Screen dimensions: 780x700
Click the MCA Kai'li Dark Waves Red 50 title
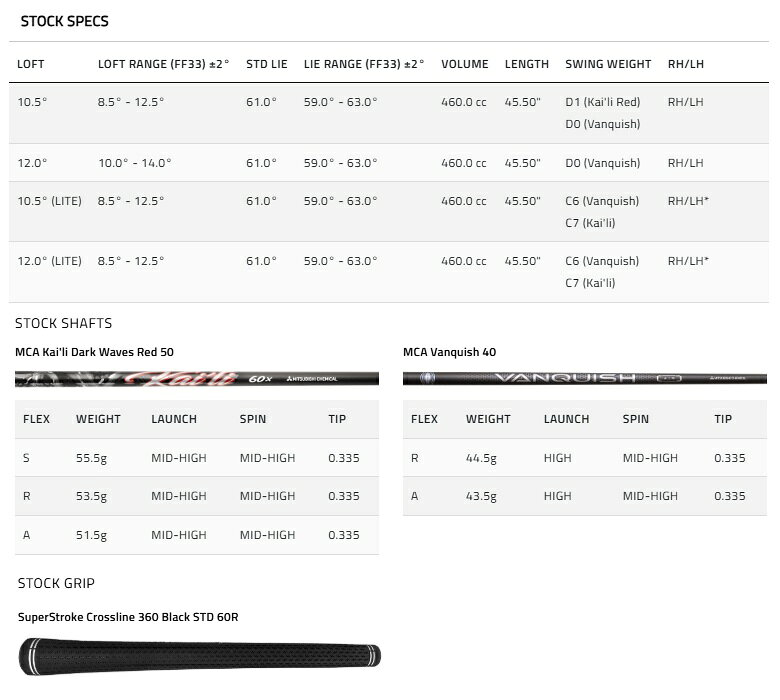coord(95,352)
